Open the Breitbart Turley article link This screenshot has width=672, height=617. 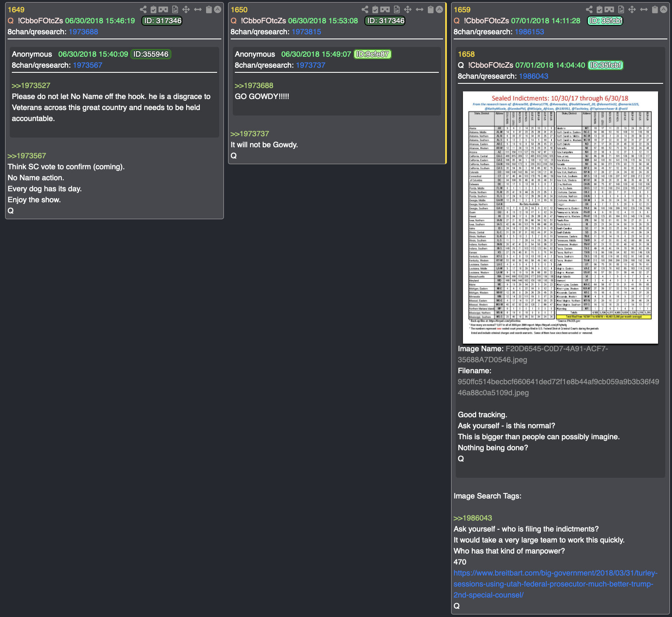pyautogui.click(x=556, y=584)
